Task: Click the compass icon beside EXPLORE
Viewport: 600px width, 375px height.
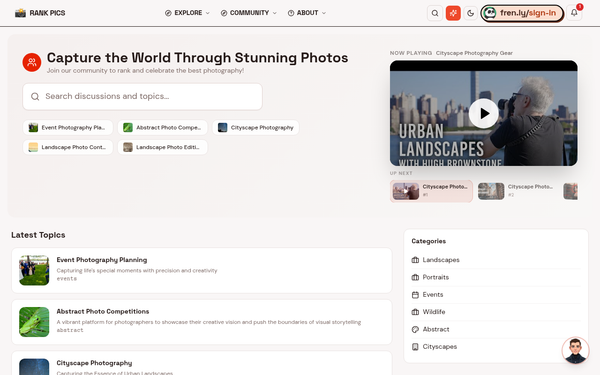Action: click(168, 13)
